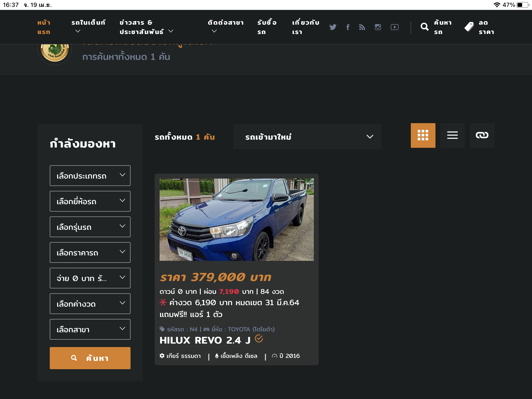Open the เลือกราคารถ price range dropdown
The height and width of the screenshot is (399, 532).
point(90,252)
